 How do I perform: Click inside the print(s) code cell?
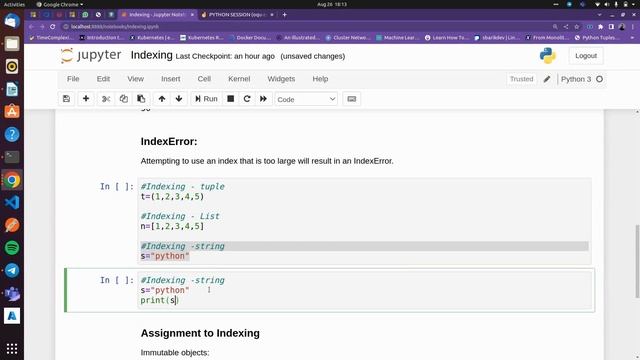coord(364,290)
